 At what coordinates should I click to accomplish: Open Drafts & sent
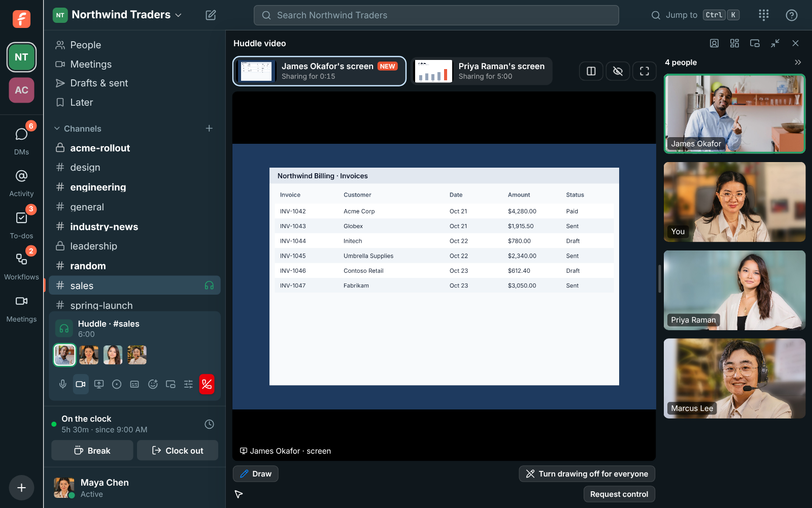(134, 83)
